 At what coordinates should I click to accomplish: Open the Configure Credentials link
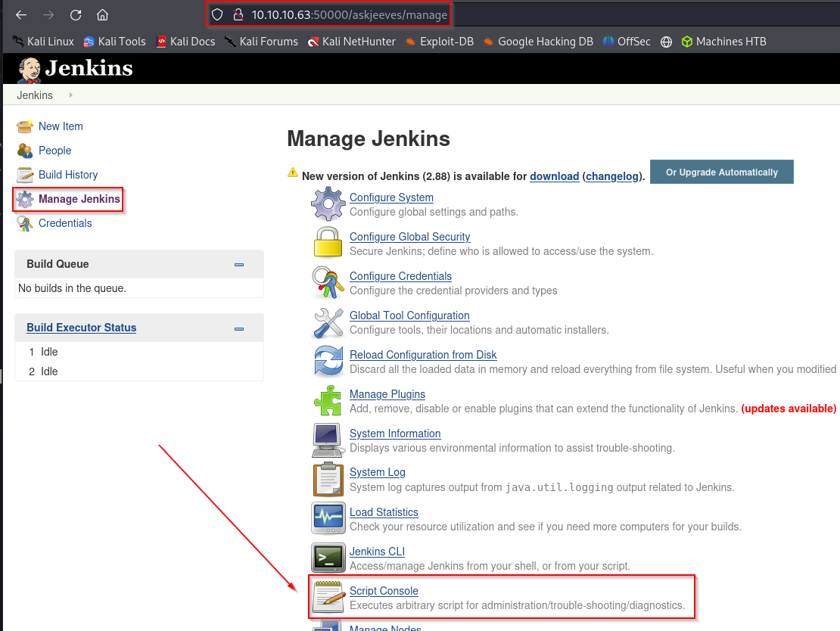click(x=401, y=276)
